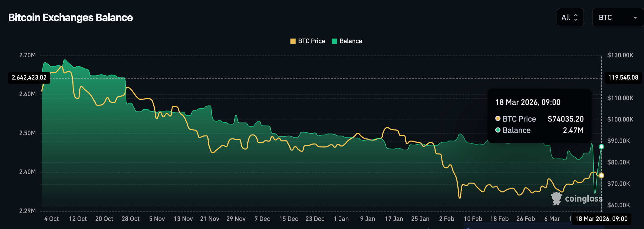Image resolution: width=644 pixels, height=229 pixels.
Task: Click the yellow BTC Price legend swatch
Action: (x=293, y=41)
